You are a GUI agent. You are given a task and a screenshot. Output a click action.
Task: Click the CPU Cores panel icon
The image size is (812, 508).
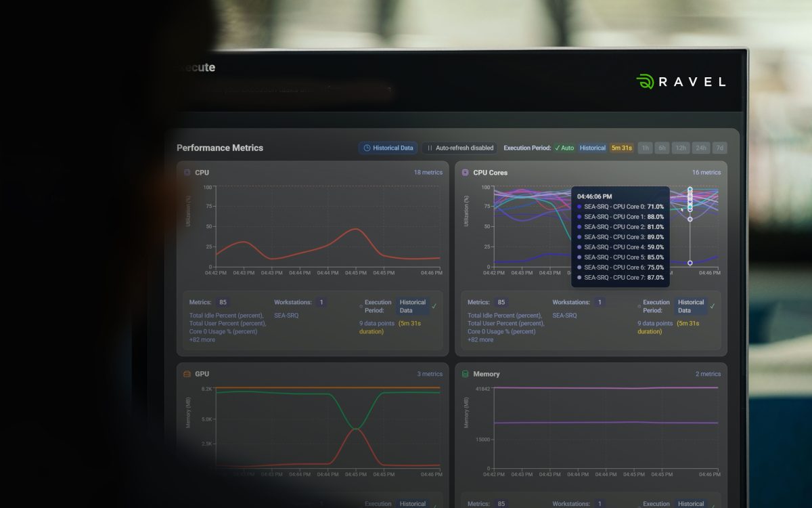point(465,173)
